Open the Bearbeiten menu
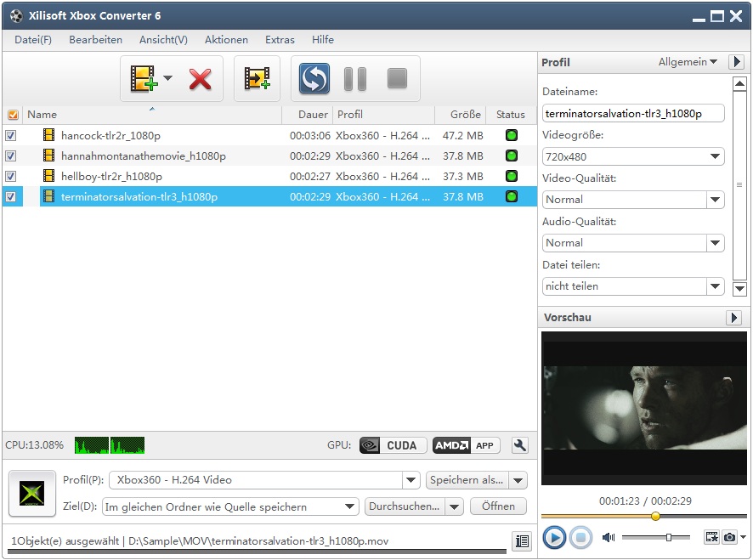 pos(95,40)
